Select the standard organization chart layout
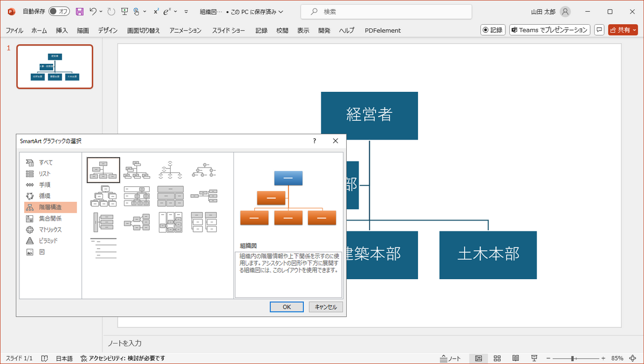Screen dimensions: 644x364 pyautogui.click(x=104, y=170)
